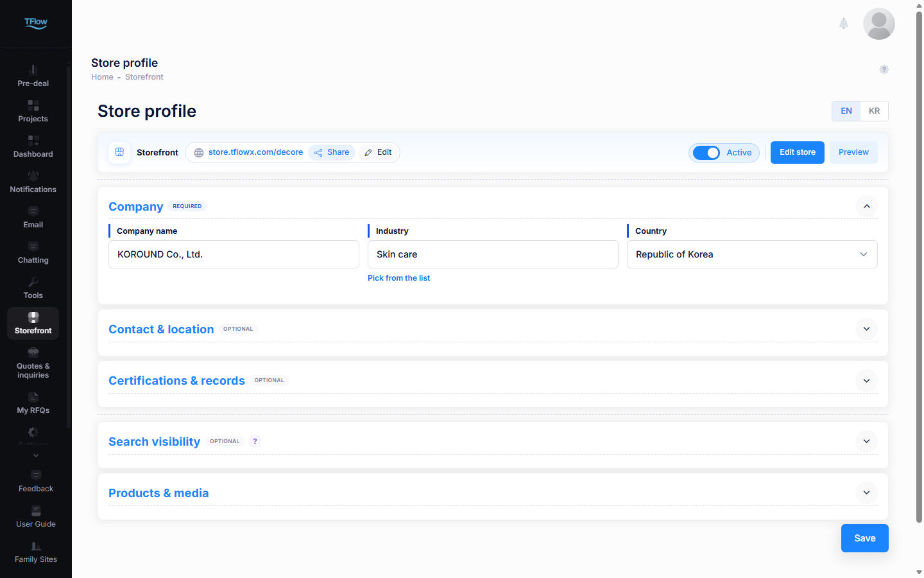Viewport: 924px width, 578px height.
Task: Click Edit next to the store URL
Action: [x=378, y=152]
